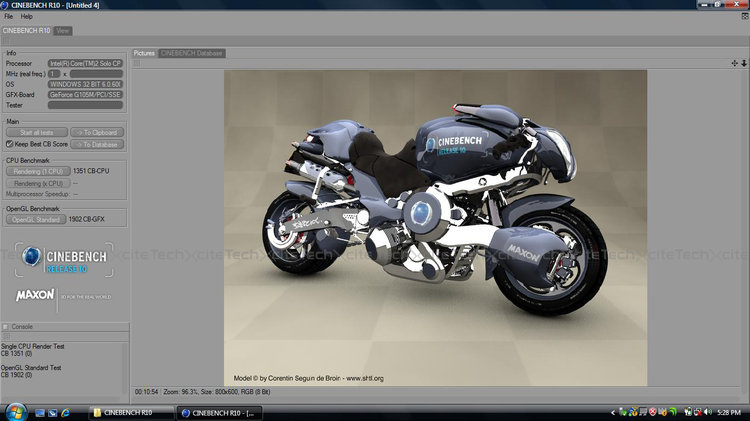Viewport: 750px width, 421px height.
Task: Click the GFX-Board info field
Action: click(x=85, y=95)
